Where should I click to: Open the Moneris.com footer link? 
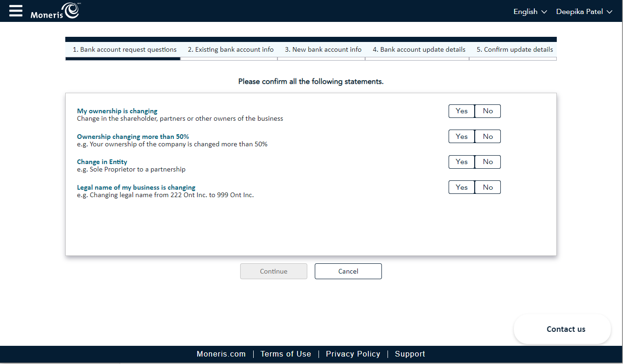point(221,354)
